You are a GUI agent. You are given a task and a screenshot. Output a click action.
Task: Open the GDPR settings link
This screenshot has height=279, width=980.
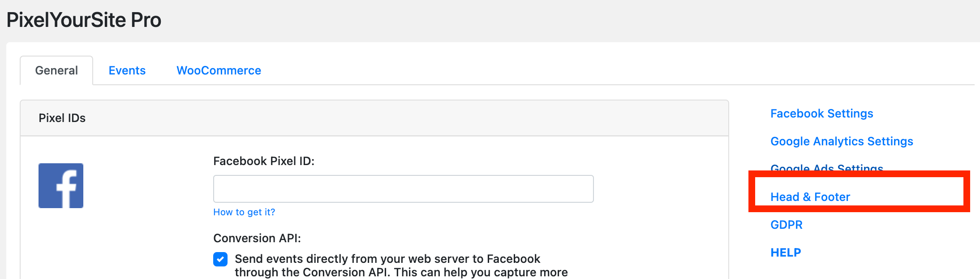tap(787, 225)
